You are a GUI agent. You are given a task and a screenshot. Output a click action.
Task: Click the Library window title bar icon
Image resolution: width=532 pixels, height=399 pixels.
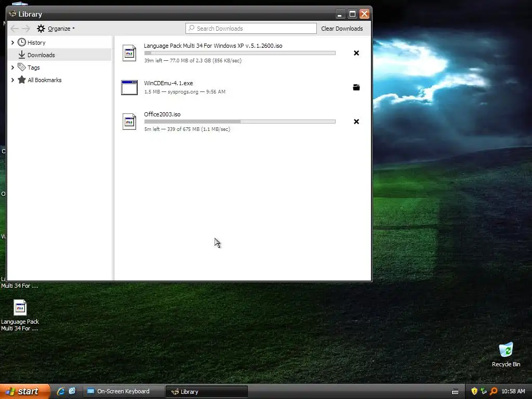[13, 14]
